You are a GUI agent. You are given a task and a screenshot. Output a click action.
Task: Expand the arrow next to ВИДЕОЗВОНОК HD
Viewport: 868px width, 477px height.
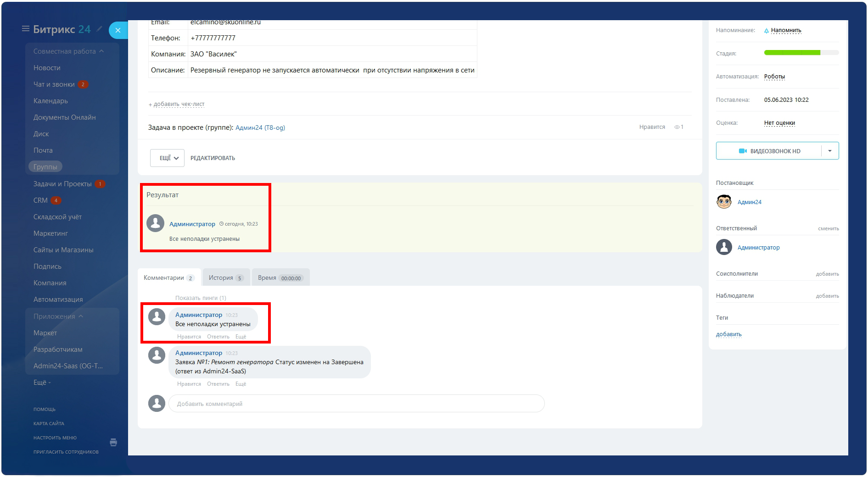coord(830,151)
